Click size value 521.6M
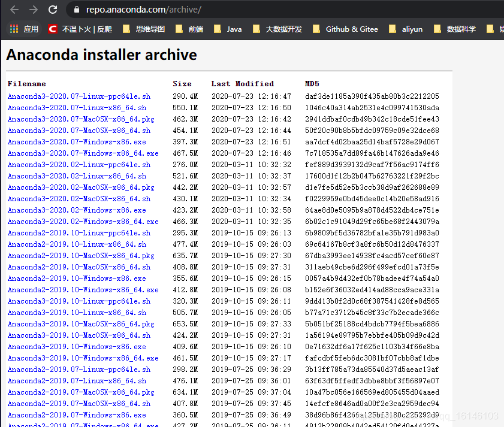Screen dimensions: 504x427 185,176
